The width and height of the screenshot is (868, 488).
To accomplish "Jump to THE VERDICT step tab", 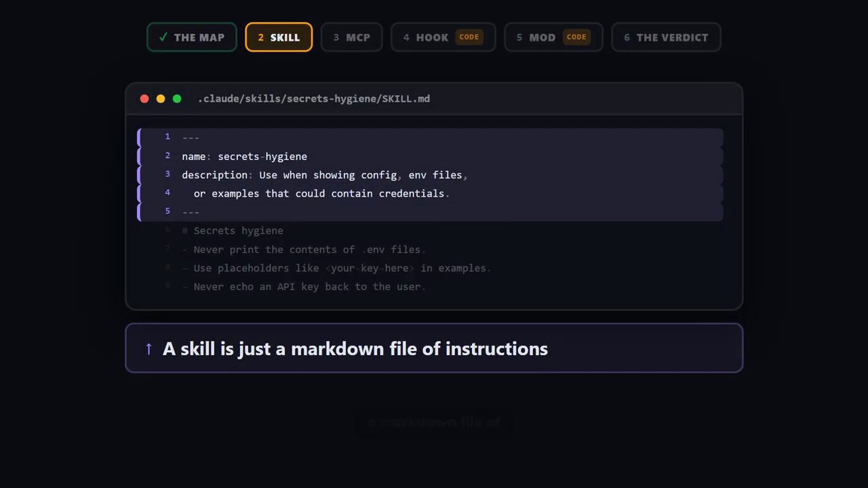I will tap(666, 37).
